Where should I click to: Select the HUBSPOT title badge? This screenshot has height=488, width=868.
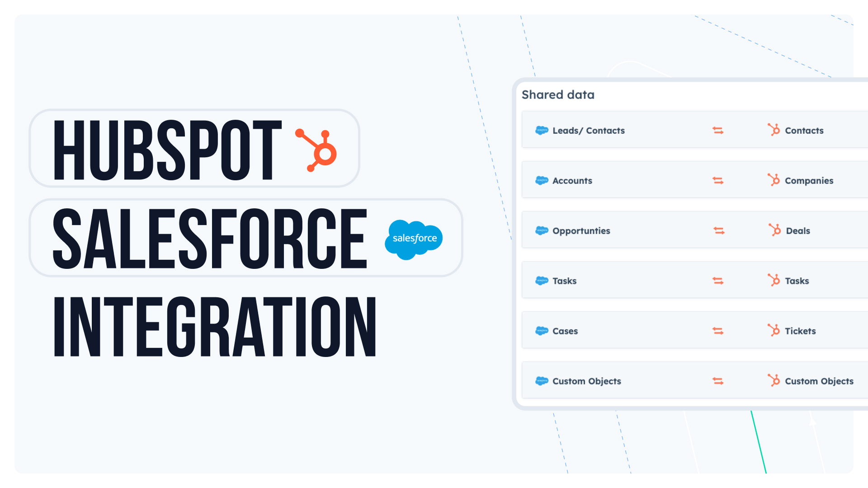tap(195, 148)
